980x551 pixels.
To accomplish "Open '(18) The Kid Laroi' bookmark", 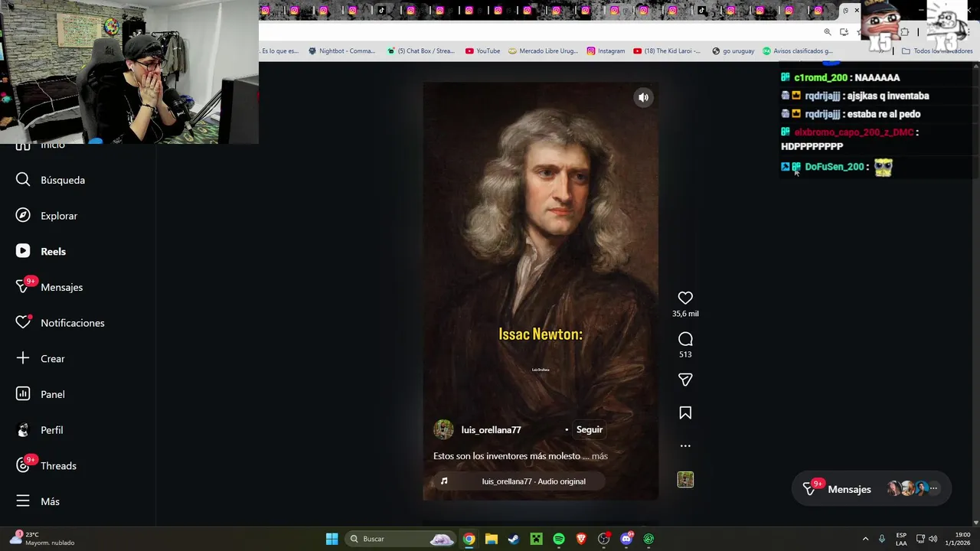I will pyautogui.click(x=666, y=51).
